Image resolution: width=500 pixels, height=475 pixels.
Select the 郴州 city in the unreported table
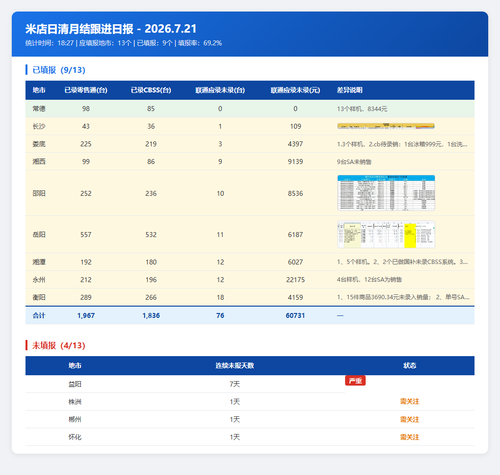(x=75, y=419)
